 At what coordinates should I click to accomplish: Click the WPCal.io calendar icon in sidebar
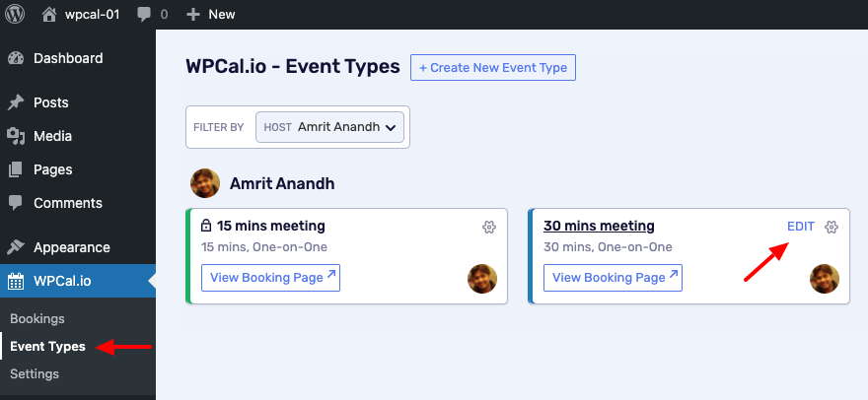pos(16,282)
